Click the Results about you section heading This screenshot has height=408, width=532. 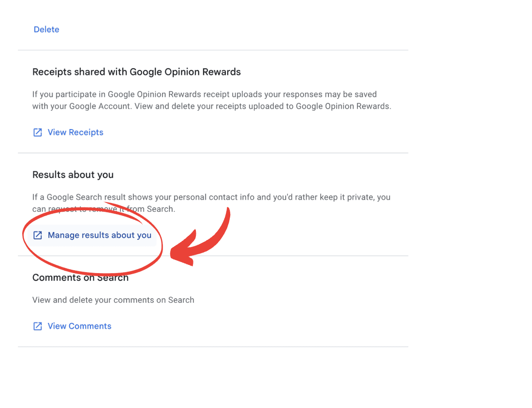[x=73, y=175]
